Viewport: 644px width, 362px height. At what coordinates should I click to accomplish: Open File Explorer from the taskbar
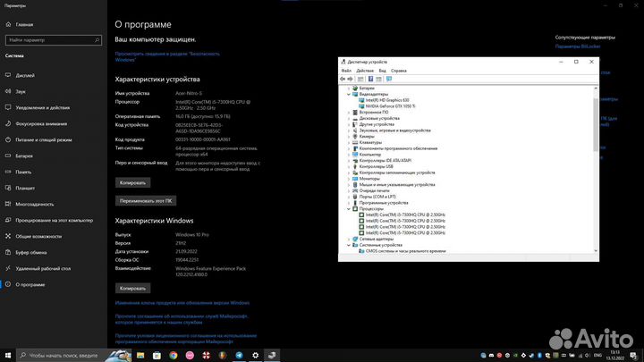[x=140, y=355]
